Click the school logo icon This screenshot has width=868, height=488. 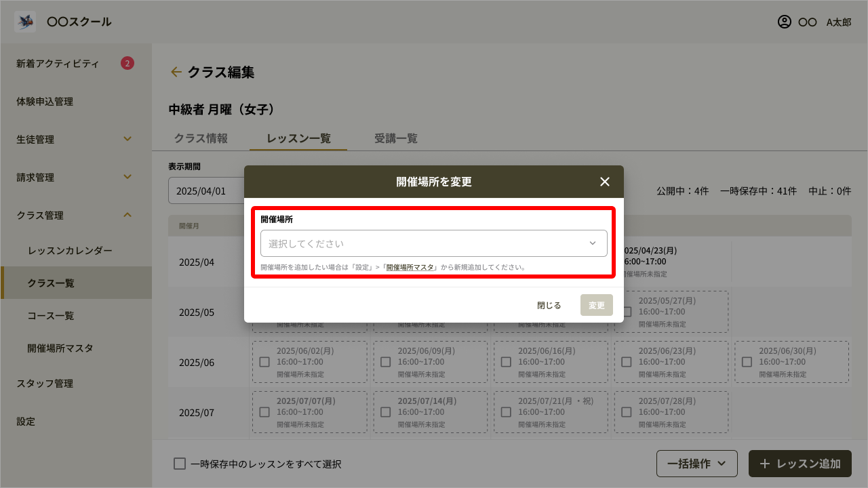(x=25, y=22)
